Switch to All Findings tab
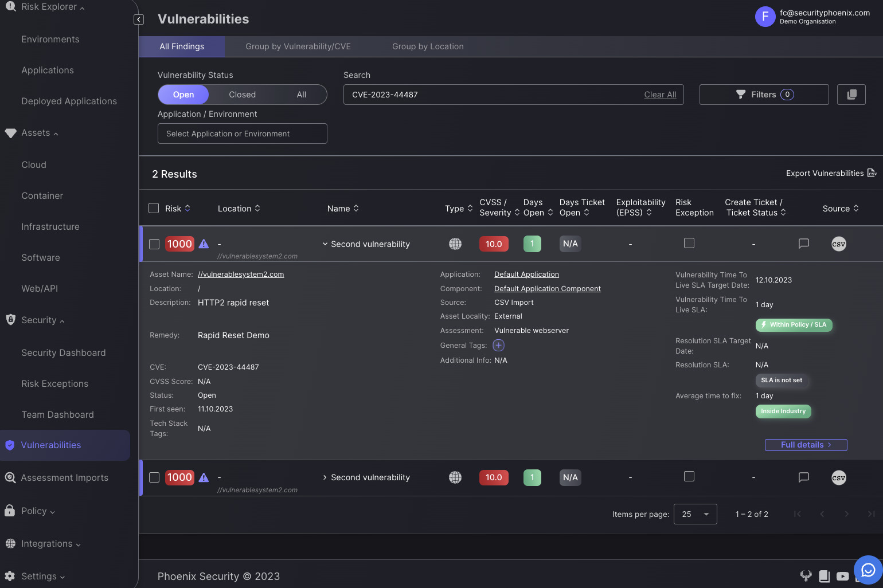This screenshot has width=883, height=588. [182, 46]
